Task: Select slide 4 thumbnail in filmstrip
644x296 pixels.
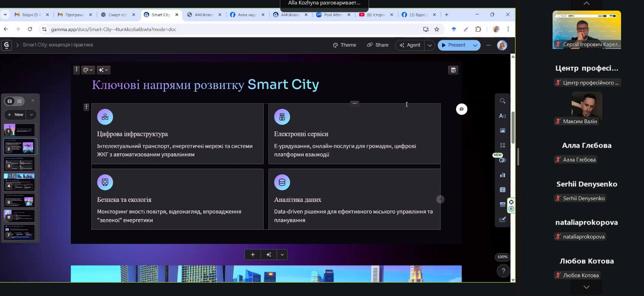Action: (x=20, y=182)
